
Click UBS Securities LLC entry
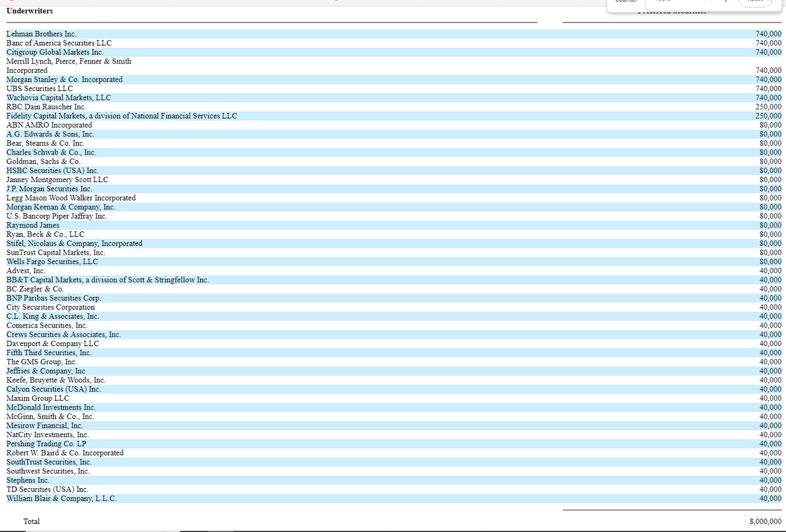[39, 88]
